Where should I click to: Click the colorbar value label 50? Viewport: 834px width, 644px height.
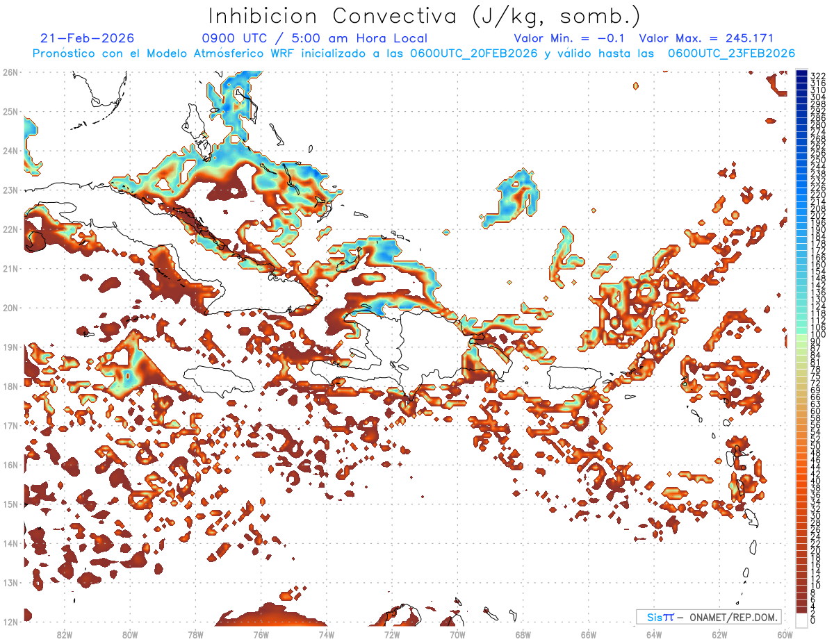[815, 445]
